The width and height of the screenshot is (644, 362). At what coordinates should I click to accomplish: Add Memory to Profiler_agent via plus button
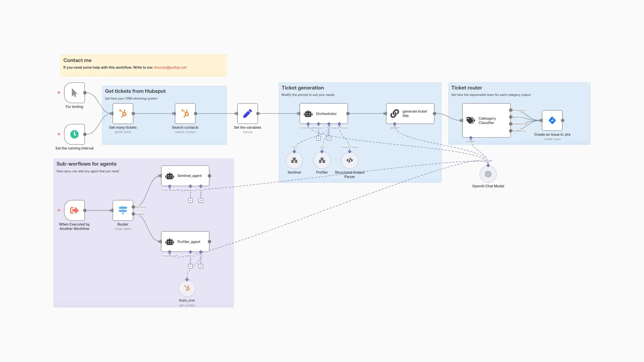(190, 266)
